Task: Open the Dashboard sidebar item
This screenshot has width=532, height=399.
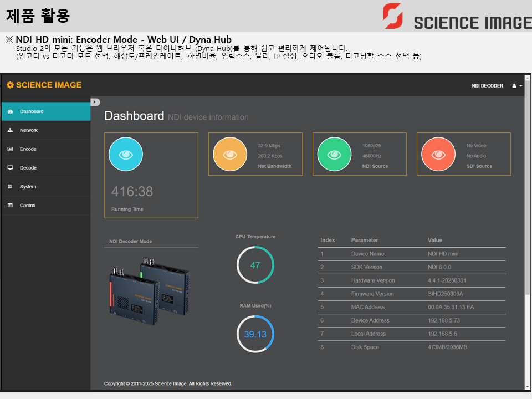Action: click(46, 111)
